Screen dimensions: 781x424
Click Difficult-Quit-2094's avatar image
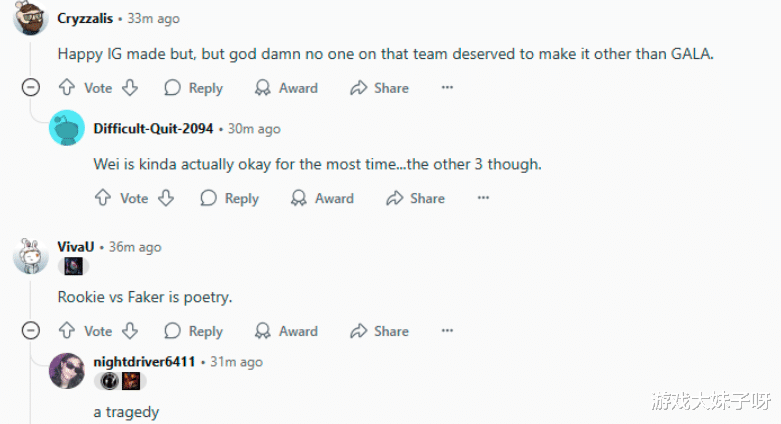67,128
